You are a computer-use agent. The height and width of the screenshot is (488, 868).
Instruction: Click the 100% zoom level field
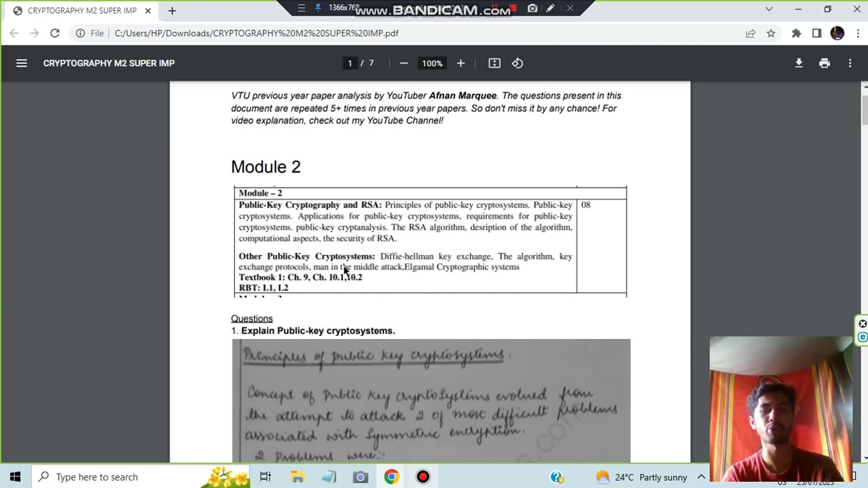[432, 63]
